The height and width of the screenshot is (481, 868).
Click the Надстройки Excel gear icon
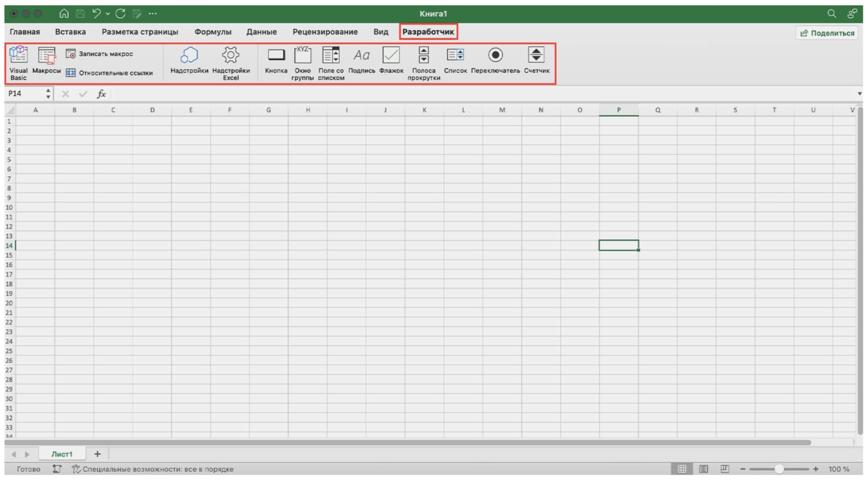tap(231, 55)
